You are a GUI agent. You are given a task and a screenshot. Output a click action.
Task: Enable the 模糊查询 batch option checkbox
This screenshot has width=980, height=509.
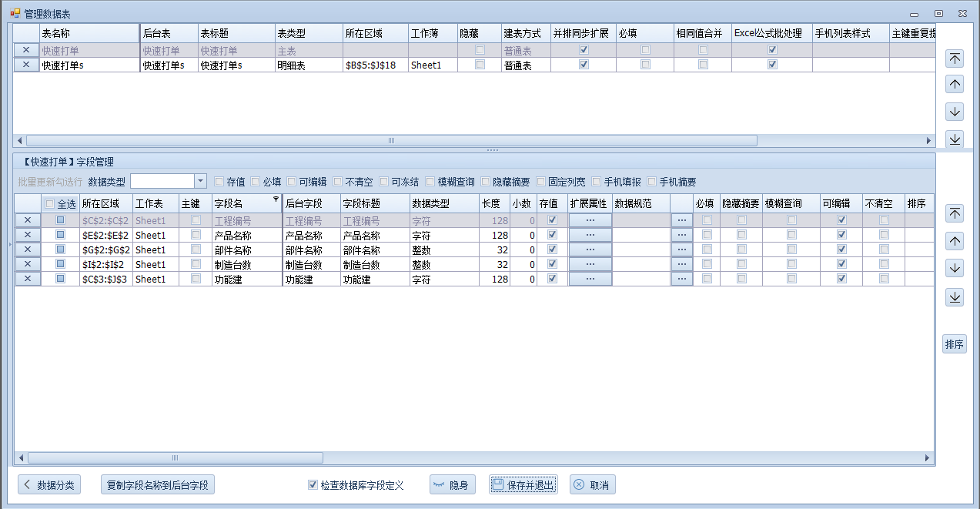(430, 182)
